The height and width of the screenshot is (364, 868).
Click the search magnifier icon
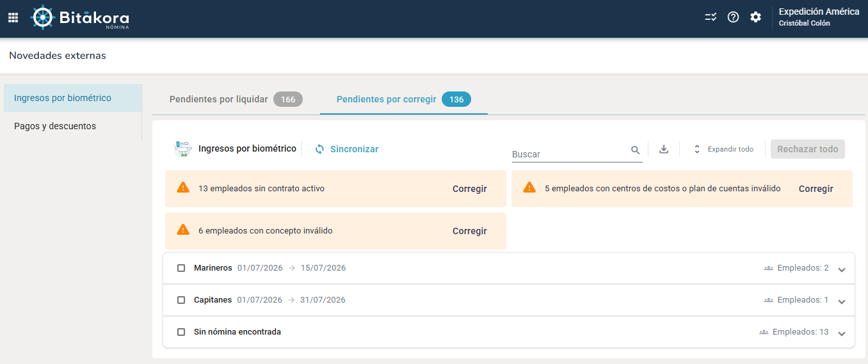point(636,150)
